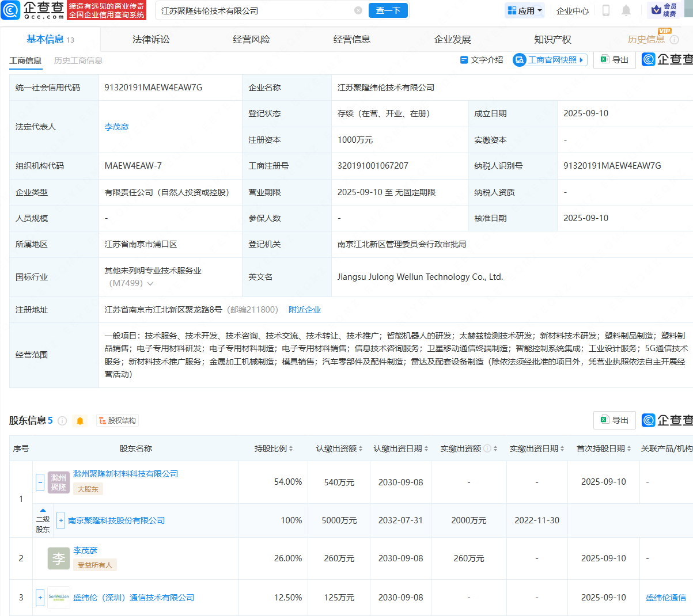This screenshot has width=693, height=616.
Task: Click the 查一下 search button
Action: tap(388, 11)
